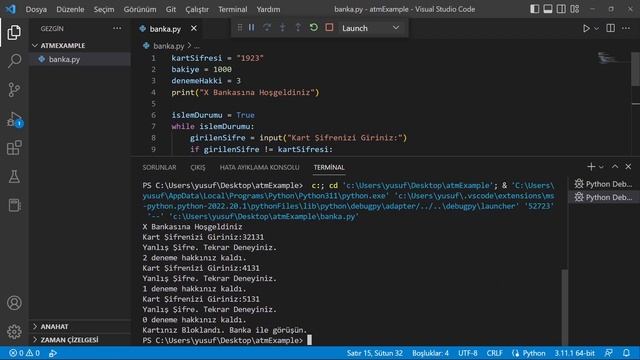Grab the debug toolbar drag handle
640x360 pixels.
[240, 28]
